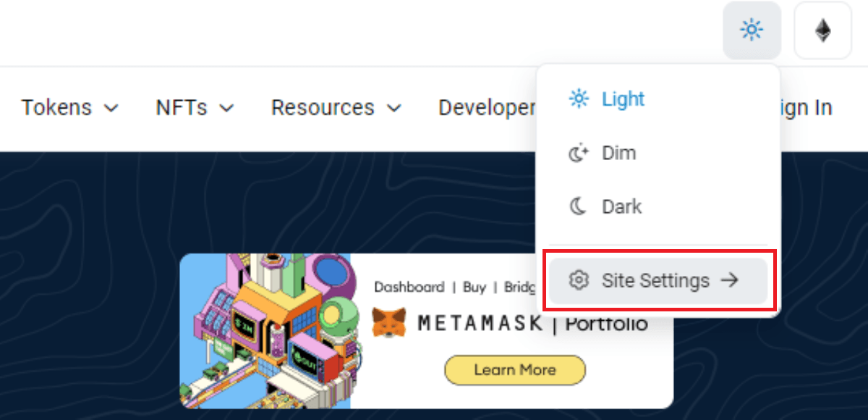
Task: Click the Dashboard link in the banner
Action: tap(409, 287)
